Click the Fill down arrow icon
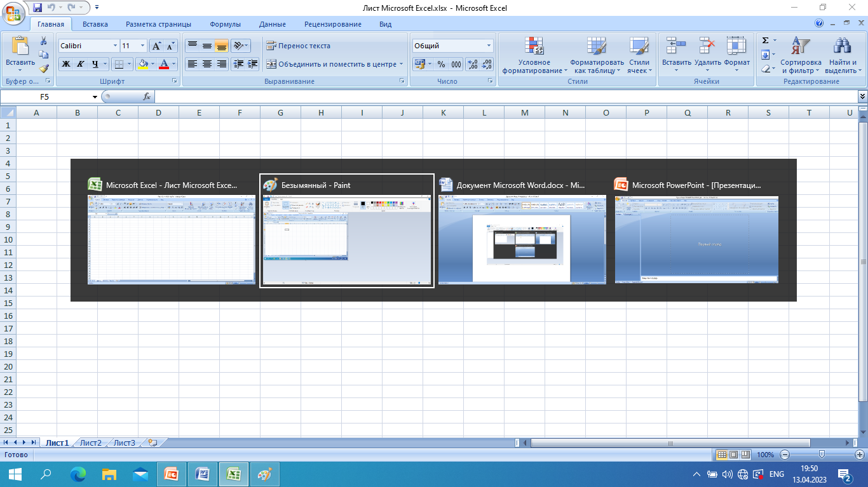This screenshot has width=868, height=487. 765,55
